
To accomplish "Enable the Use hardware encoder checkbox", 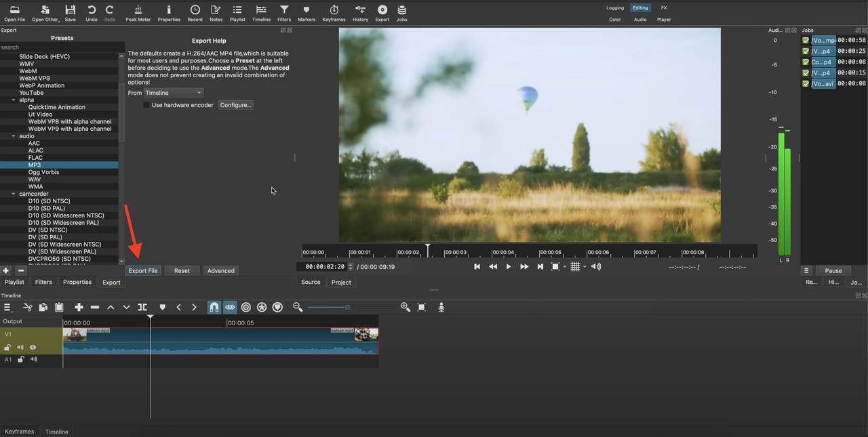I will [x=146, y=105].
